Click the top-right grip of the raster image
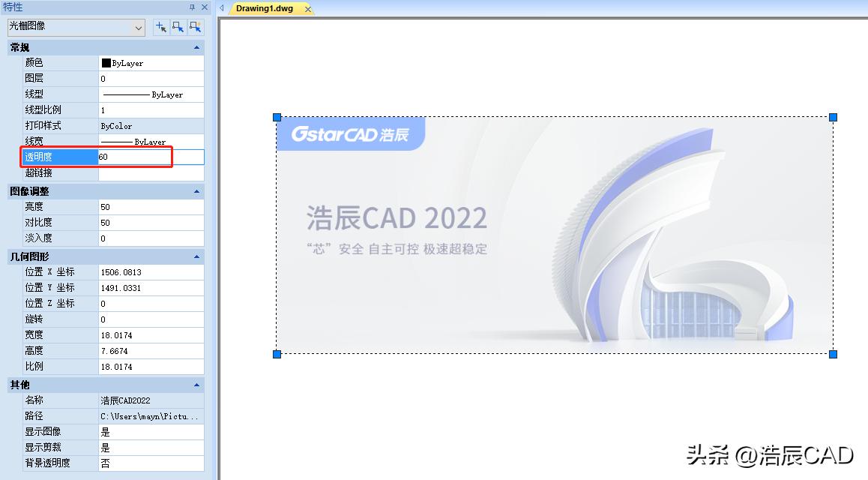 pyautogui.click(x=832, y=117)
